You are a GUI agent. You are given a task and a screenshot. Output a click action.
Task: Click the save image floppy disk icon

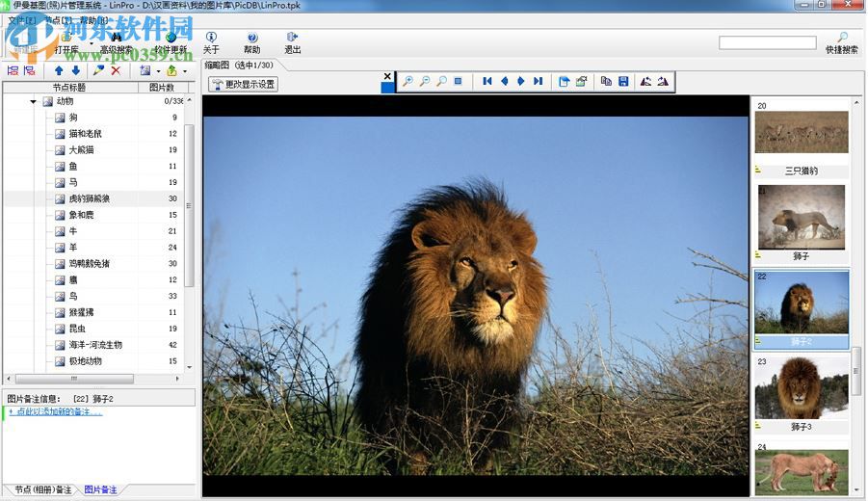tap(623, 82)
